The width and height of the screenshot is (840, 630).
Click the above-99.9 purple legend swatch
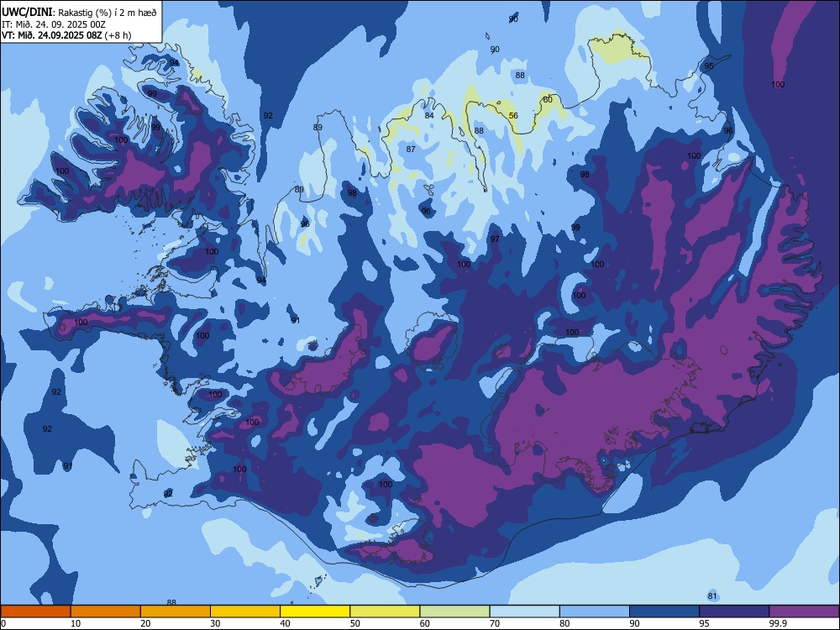coord(804,612)
